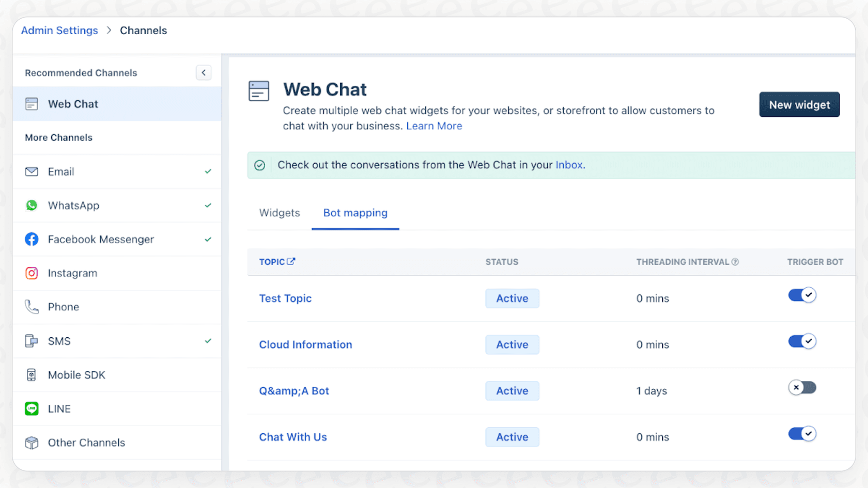Screen dimensions: 868x488
Task: Switch to the Widgets tab
Action: 280,213
